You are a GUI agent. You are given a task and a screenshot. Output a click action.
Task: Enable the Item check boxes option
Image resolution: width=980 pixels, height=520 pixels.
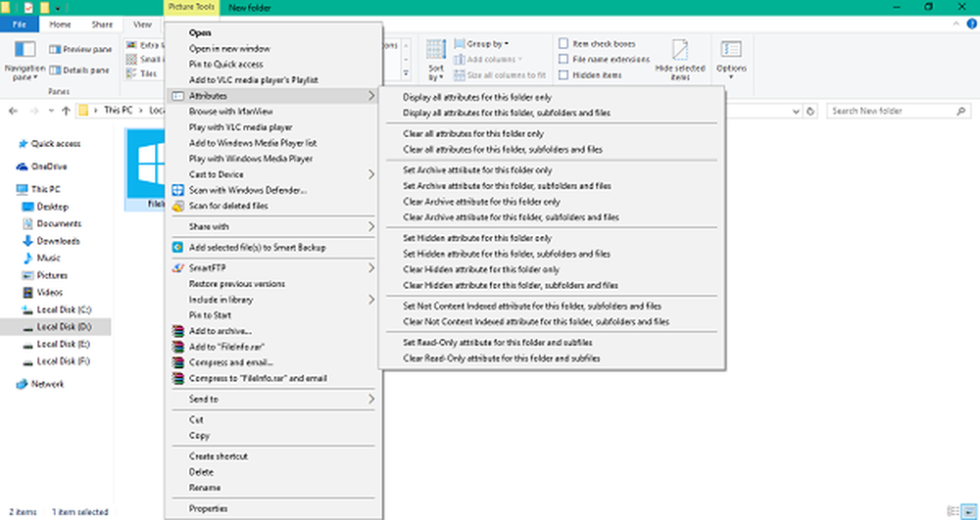pyautogui.click(x=563, y=44)
